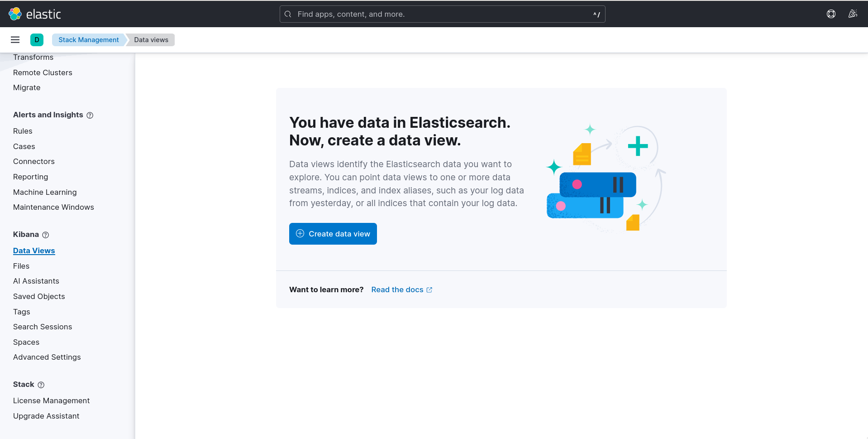
Task: Open the Files page
Action: tap(21, 266)
